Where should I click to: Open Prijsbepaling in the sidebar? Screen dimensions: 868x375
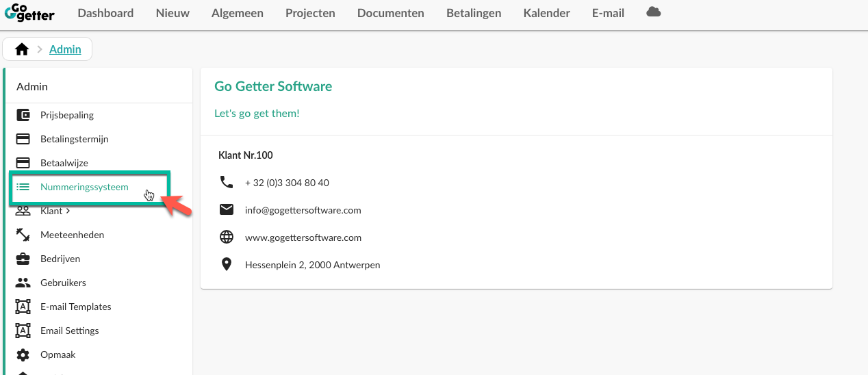pos(67,115)
